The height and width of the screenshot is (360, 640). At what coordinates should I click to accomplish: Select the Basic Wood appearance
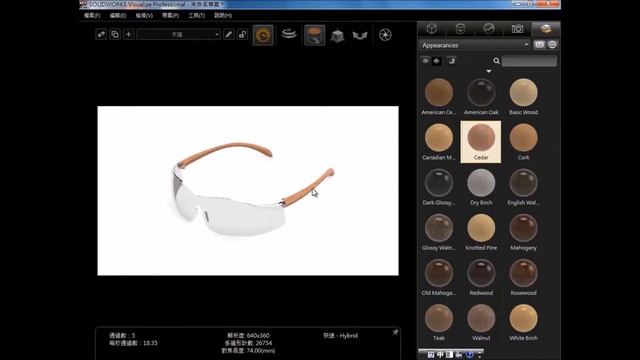point(523,97)
